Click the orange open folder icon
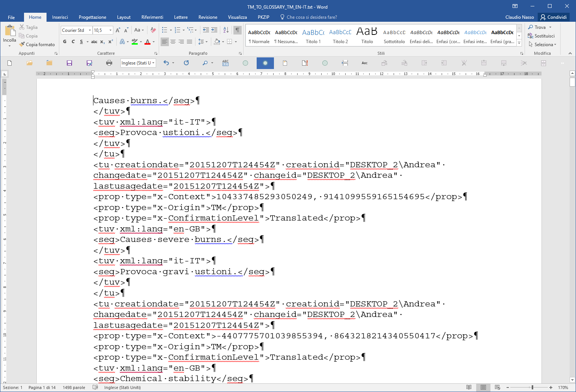 (30, 63)
